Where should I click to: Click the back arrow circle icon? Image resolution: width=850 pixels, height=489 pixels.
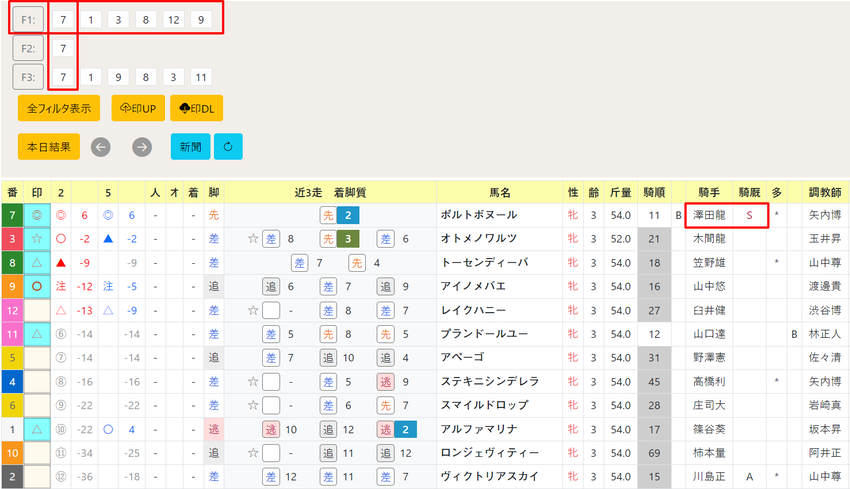click(100, 147)
